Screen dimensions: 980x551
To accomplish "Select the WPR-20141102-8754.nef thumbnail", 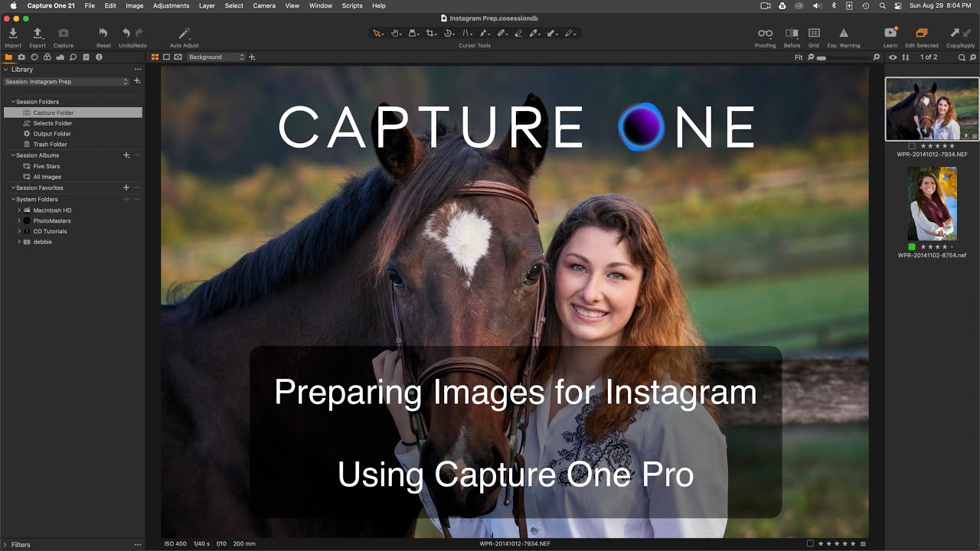I will pos(932,204).
